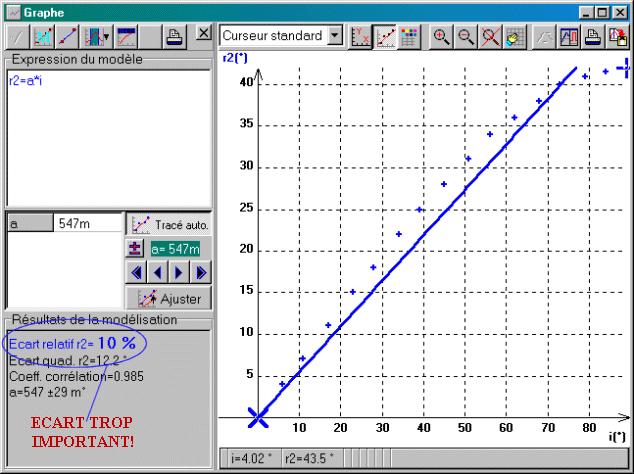
Task: Click the fast decrease double-left arrow
Action: coord(137,272)
